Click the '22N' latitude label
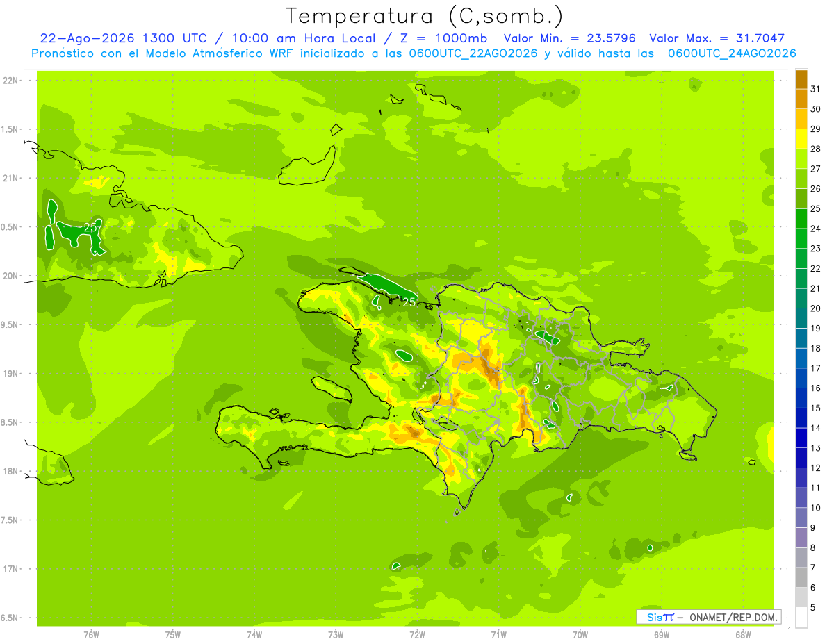The image size is (834, 644). [x=10, y=80]
